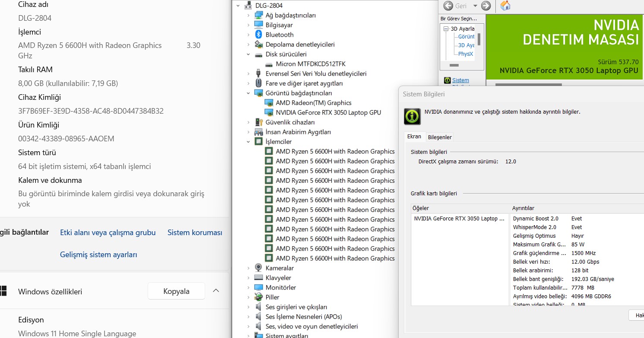Screen dimensions: 644x338
Task: Switch to the Bileşenler tab
Action: pos(440,137)
